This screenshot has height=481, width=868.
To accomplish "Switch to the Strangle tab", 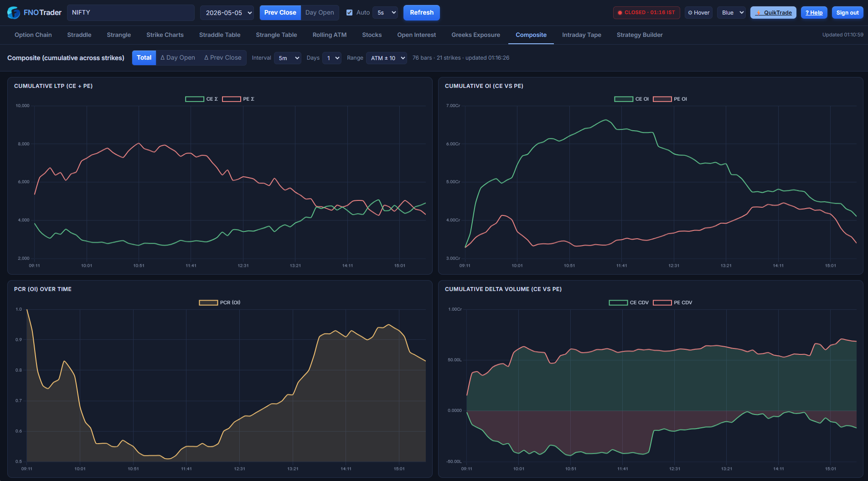I will 119,35.
